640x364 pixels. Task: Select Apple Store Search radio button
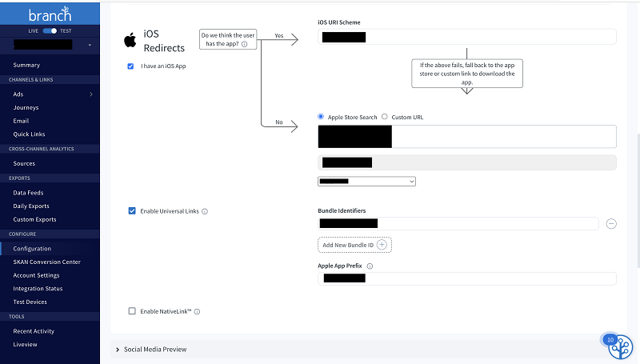point(321,117)
